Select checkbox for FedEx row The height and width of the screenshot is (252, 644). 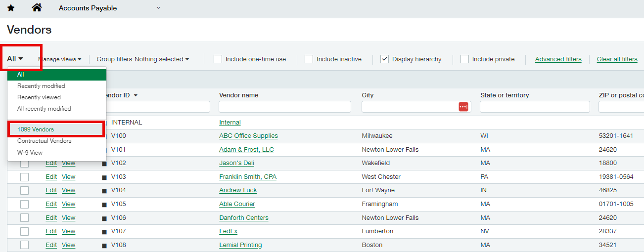tap(24, 231)
